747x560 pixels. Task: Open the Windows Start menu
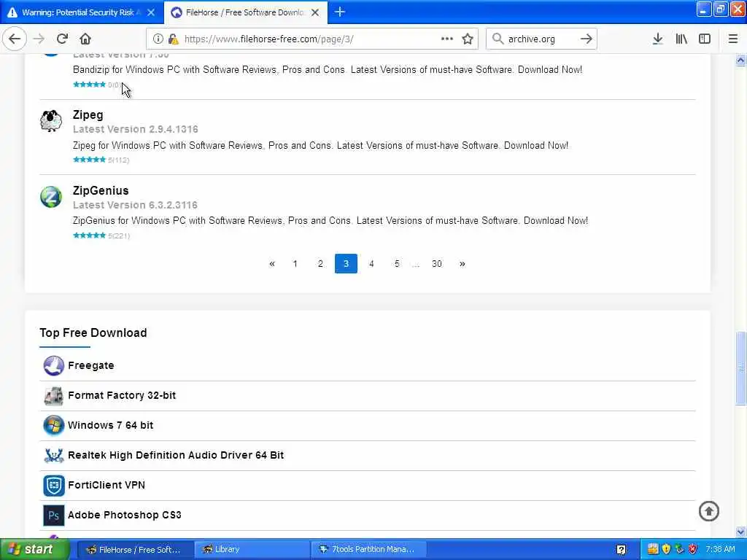click(34, 550)
